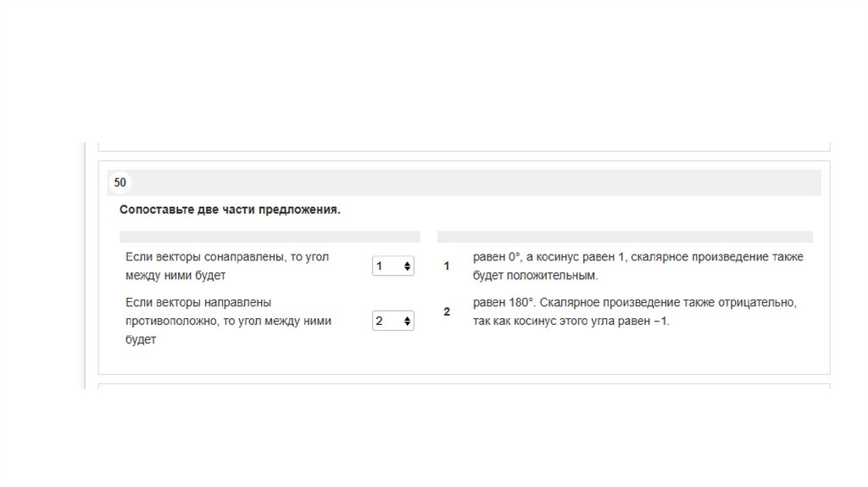This screenshot has width=868, height=487.
Task: Click the gray title bar of question 50
Action: [475, 182]
